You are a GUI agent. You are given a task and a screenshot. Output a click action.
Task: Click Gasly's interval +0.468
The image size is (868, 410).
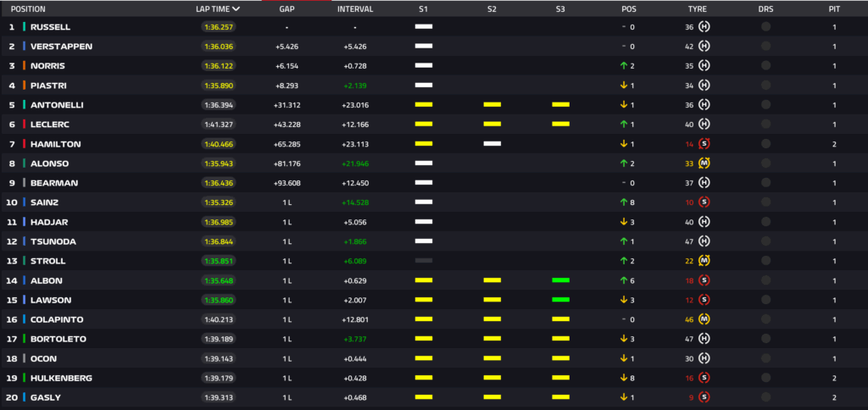[355, 397]
